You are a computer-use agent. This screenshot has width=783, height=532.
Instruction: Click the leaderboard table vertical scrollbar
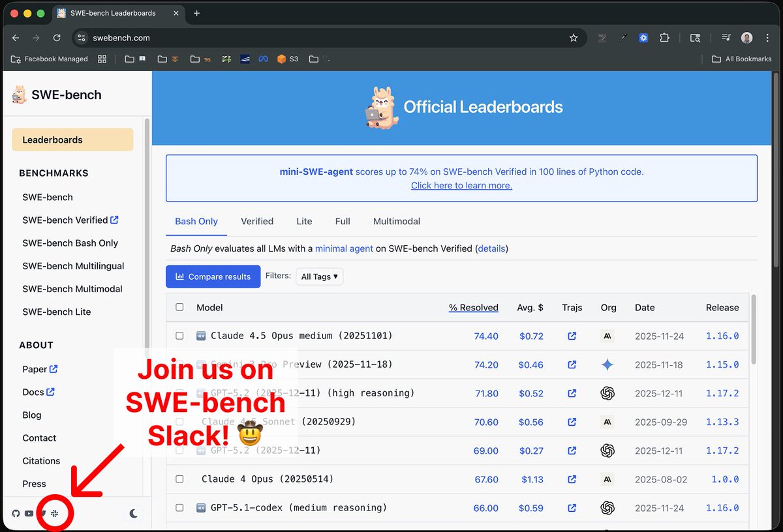coord(754,329)
